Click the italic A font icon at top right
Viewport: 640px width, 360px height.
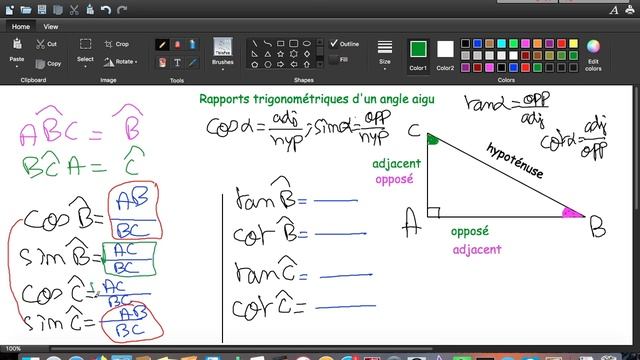pos(614,10)
